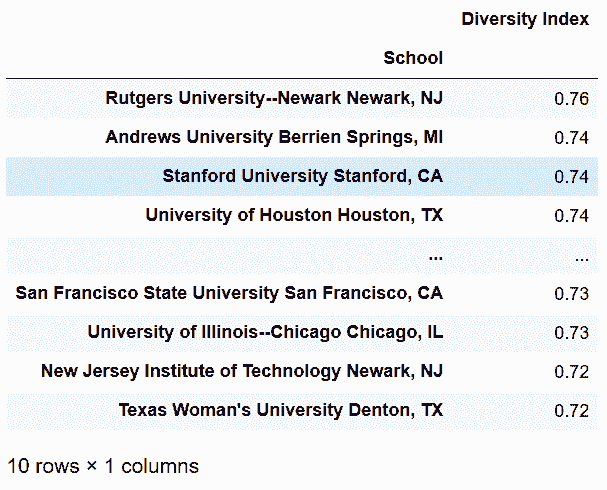This screenshot has height=490, width=607.
Task: Select the highlighted Stanford University row
Action: [x=302, y=176]
